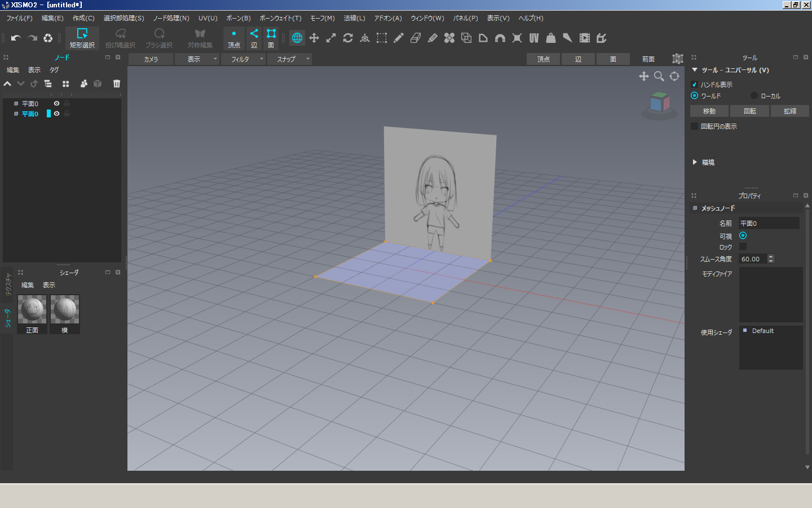Collapse the ツール - ユニバーサル section
812x508 pixels.
coord(695,70)
